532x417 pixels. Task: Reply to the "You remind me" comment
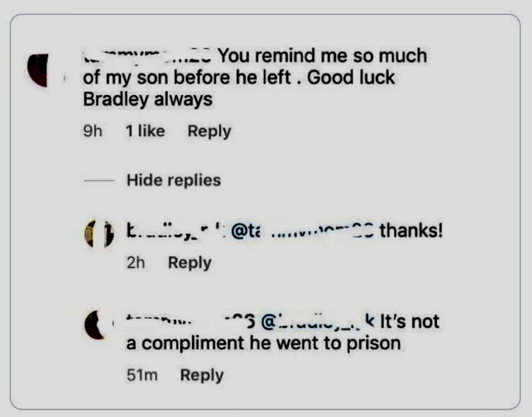[x=209, y=131]
